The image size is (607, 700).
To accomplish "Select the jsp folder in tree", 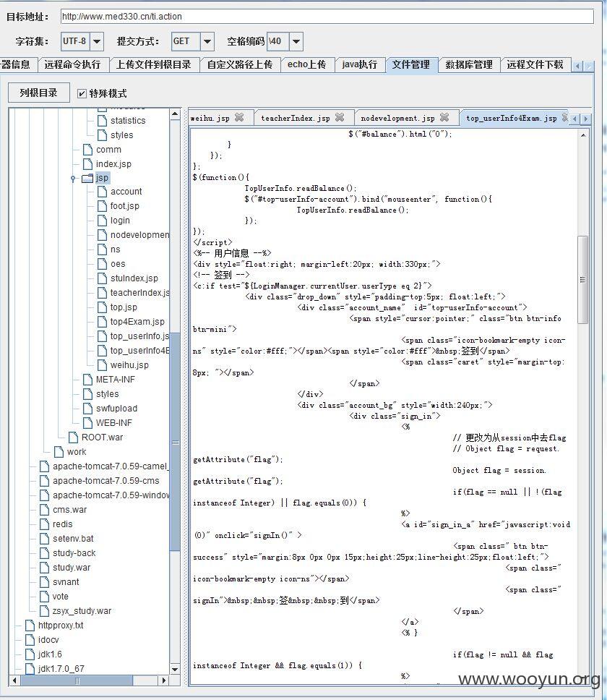I will point(102,178).
